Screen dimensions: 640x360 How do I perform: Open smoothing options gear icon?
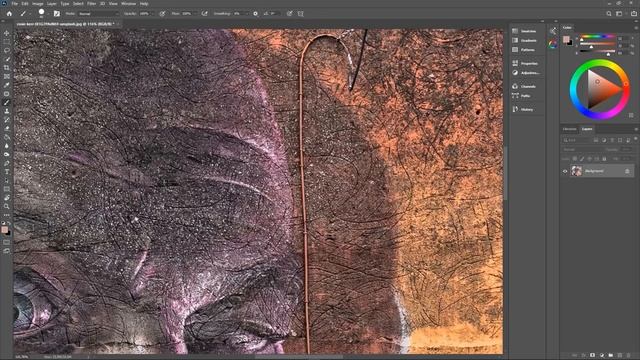point(256,13)
